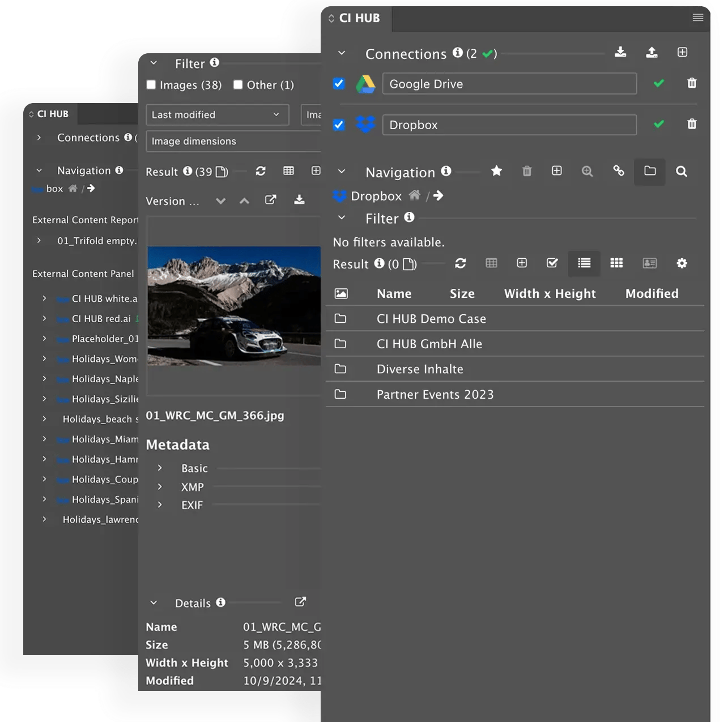Expand 01_Trifold empty tree item
The height and width of the screenshot is (722, 728).
39,240
